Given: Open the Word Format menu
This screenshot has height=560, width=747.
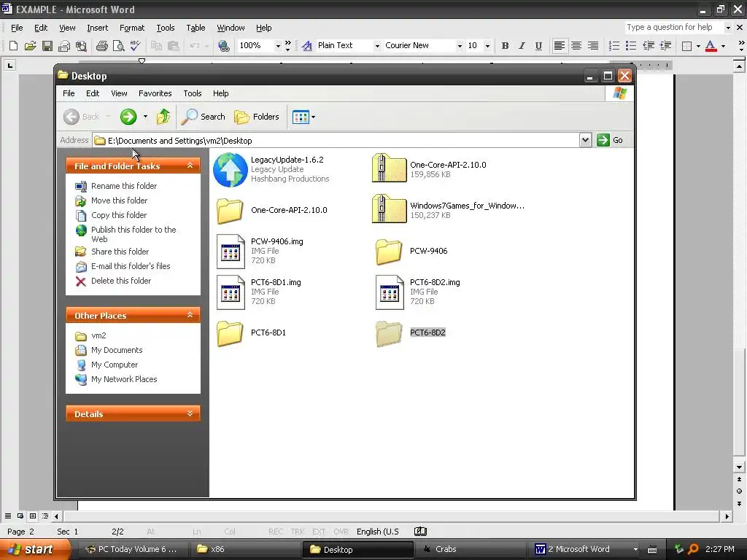Looking at the screenshot, I should pos(132,28).
